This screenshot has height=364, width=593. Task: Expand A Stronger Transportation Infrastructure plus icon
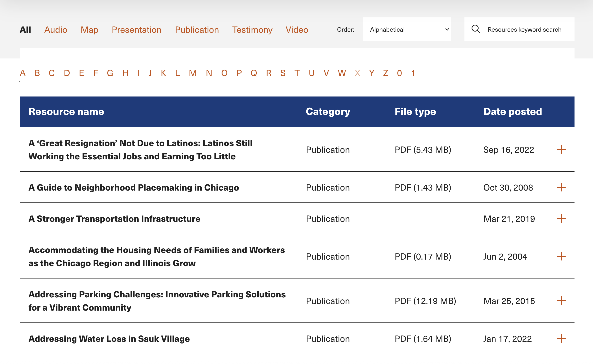[561, 218]
